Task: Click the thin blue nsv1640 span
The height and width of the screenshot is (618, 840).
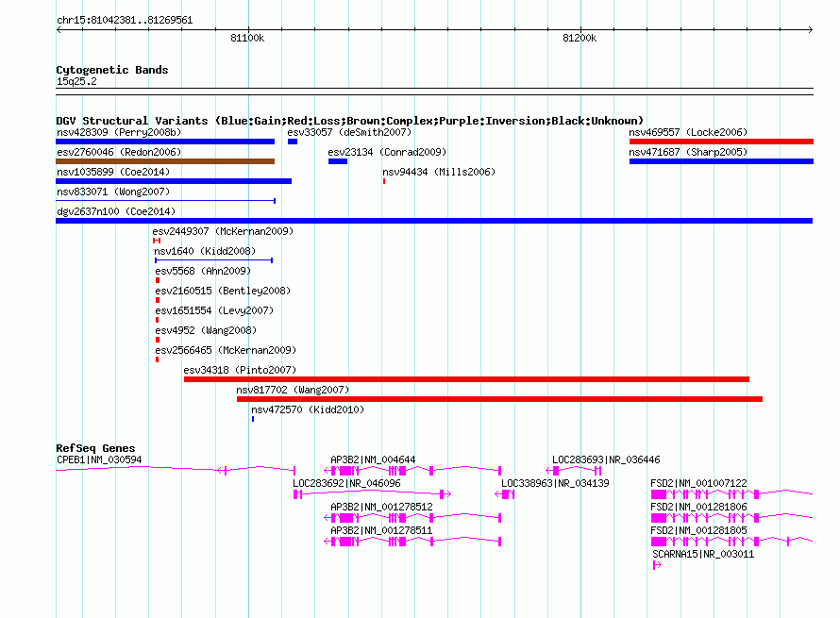Action: (213, 260)
